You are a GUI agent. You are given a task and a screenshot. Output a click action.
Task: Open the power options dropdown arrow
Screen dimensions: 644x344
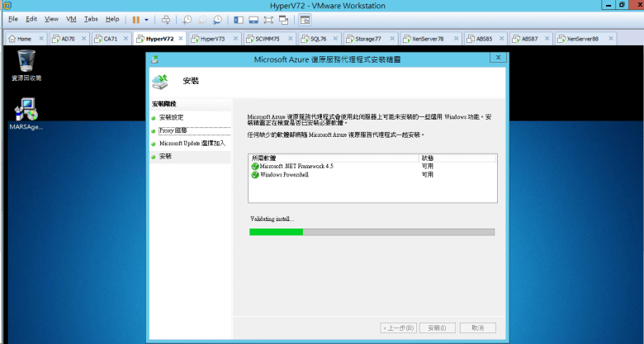tap(147, 19)
